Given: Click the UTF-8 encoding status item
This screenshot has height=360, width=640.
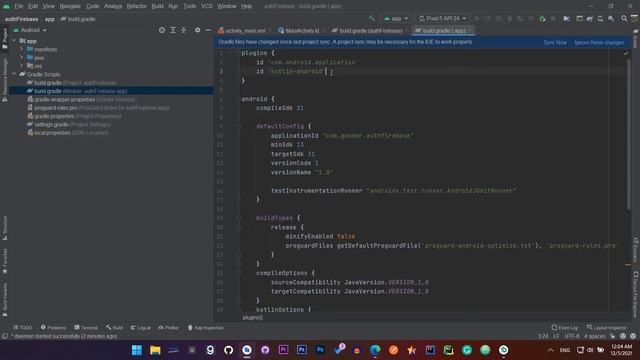Looking at the screenshot, I should click(x=571, y=336).
